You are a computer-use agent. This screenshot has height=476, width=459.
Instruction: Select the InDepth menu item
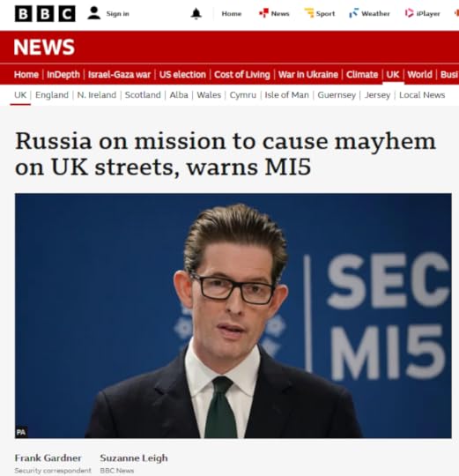point(63,74)
